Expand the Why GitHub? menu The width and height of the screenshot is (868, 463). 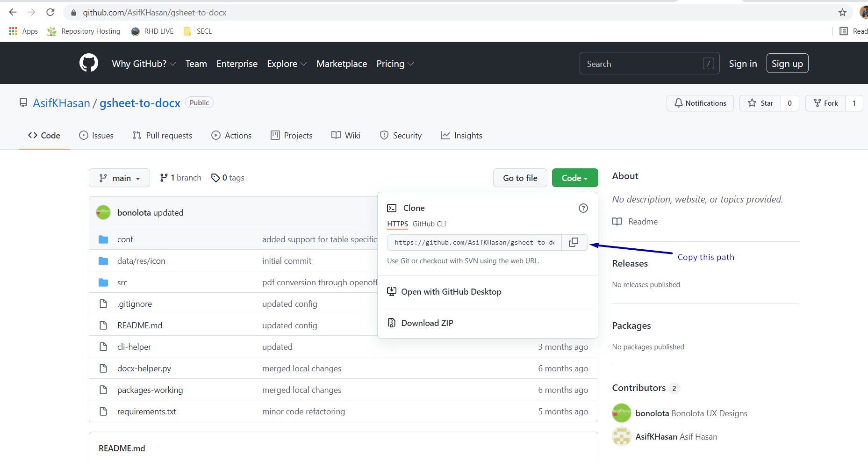[144, 64]
